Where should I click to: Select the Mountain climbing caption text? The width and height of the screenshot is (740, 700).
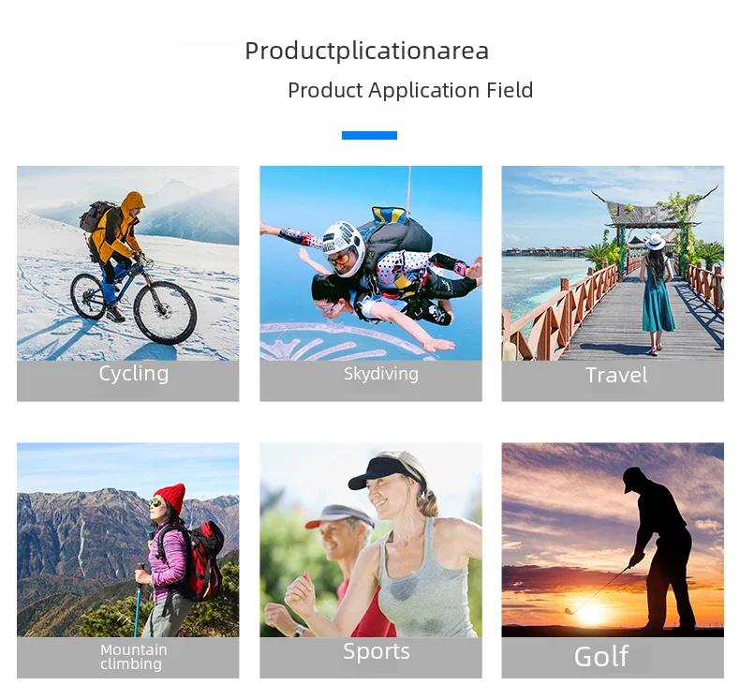[x=134, y=657]
